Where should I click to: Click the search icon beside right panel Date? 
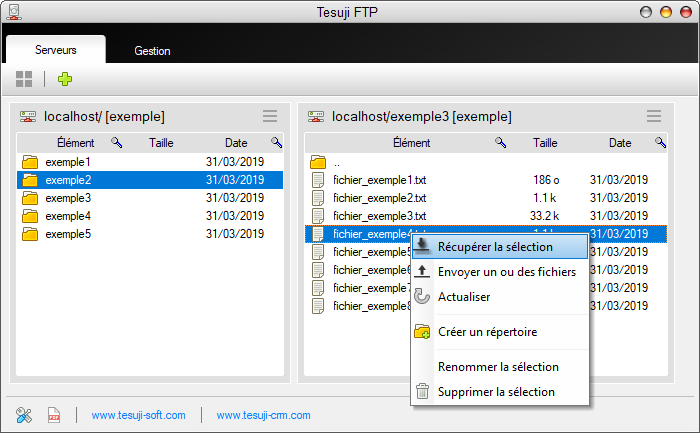point(660,143)
